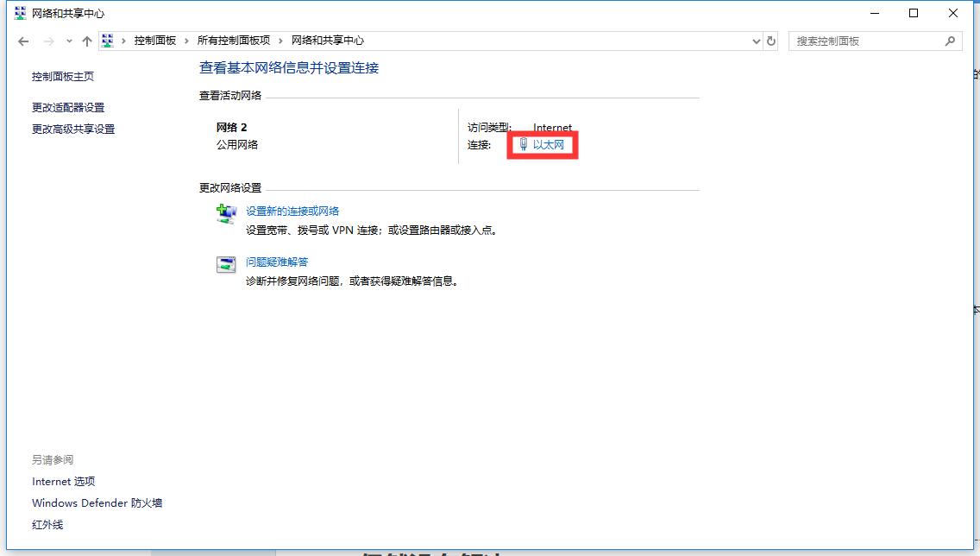Viewport: 980px width, 556px height.
Task: Click the search magnifier icon
Action: 950,41
